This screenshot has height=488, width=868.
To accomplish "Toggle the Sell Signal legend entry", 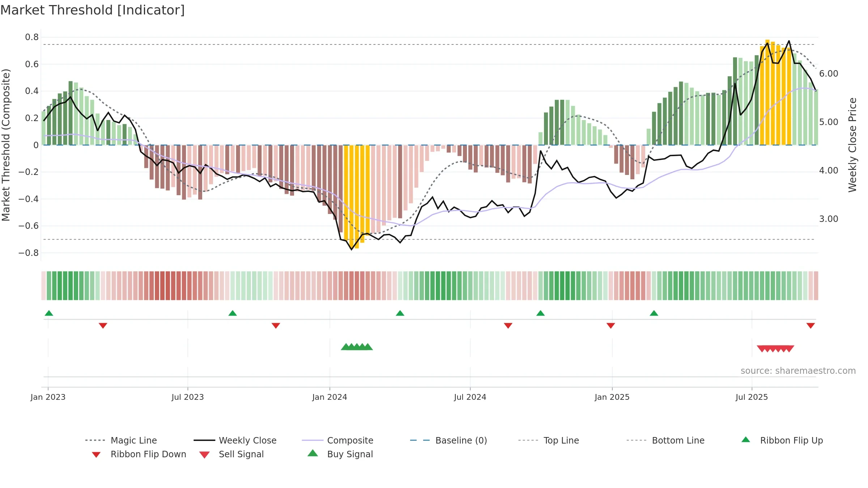I will (x=231, y=454).
